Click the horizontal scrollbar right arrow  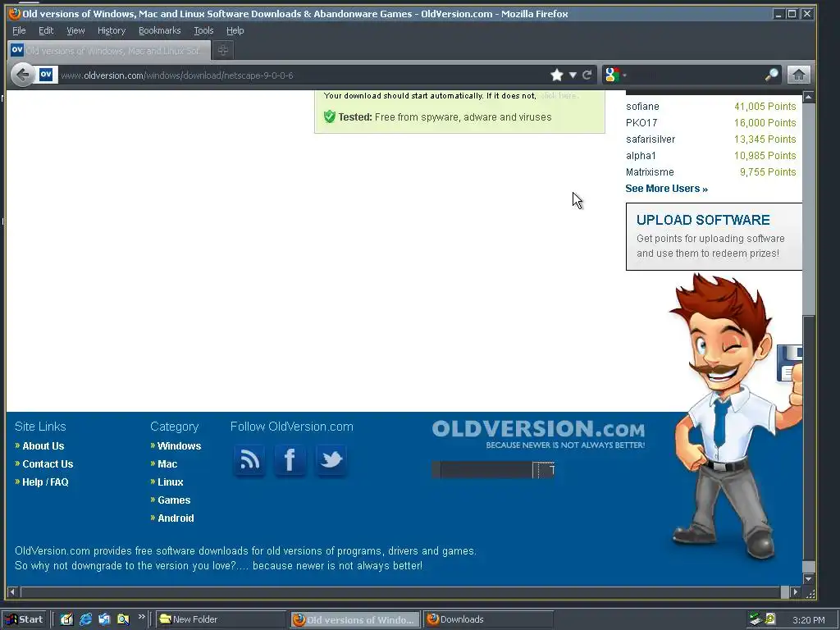coord(796,592)
